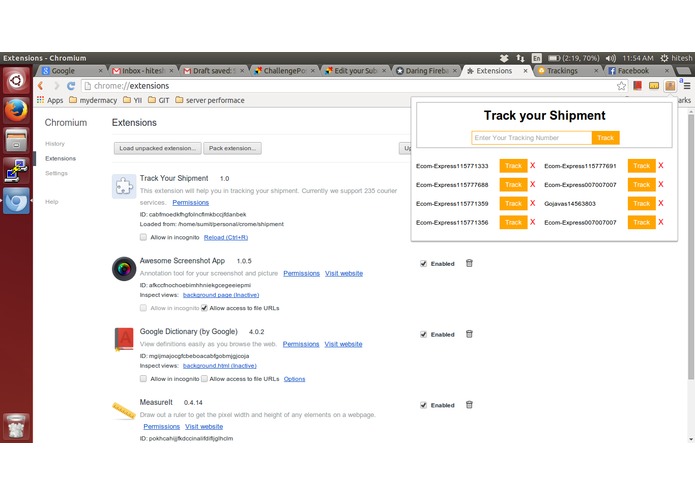The image size is (695, 494).
Task: Open the hitesh session menu
Action: click(x=676, y=58)
